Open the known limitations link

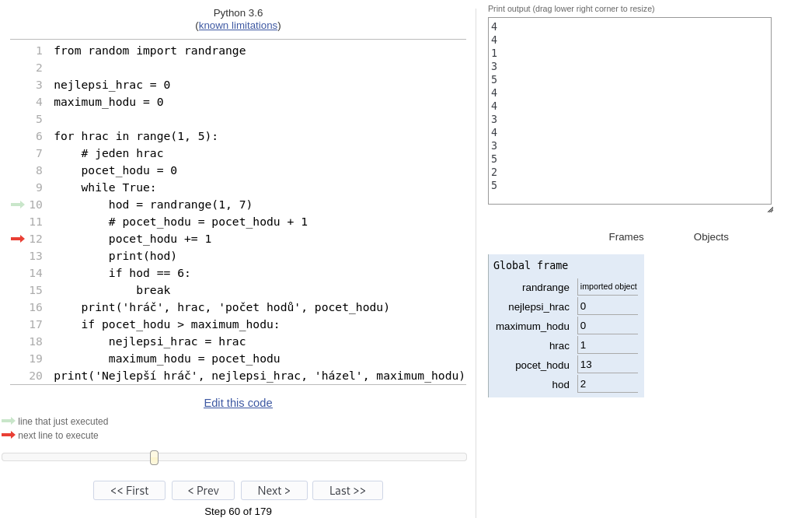pos(238,25)
